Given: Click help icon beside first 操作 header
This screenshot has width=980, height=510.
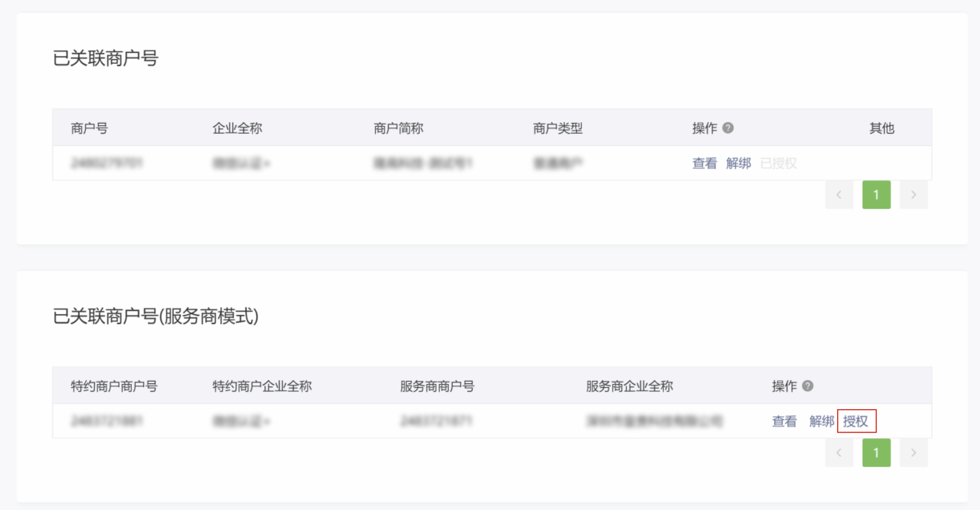Looking at the screenshot, I should [728, 128].
